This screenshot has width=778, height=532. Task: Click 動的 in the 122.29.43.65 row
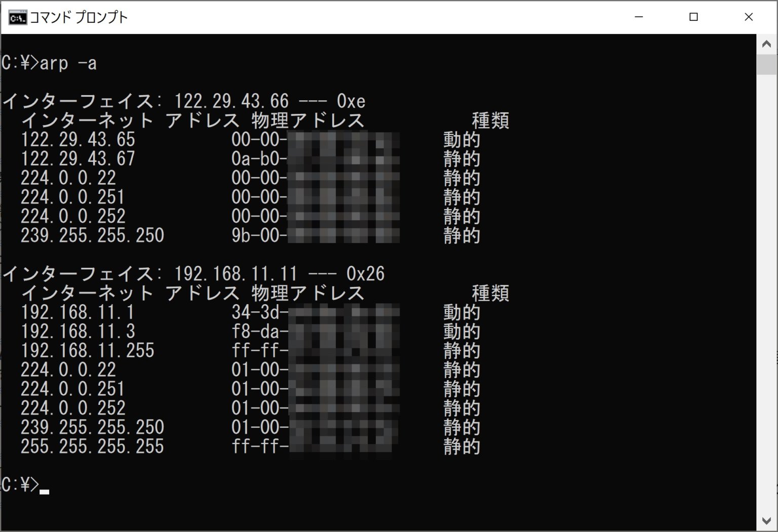coord(461,140)
